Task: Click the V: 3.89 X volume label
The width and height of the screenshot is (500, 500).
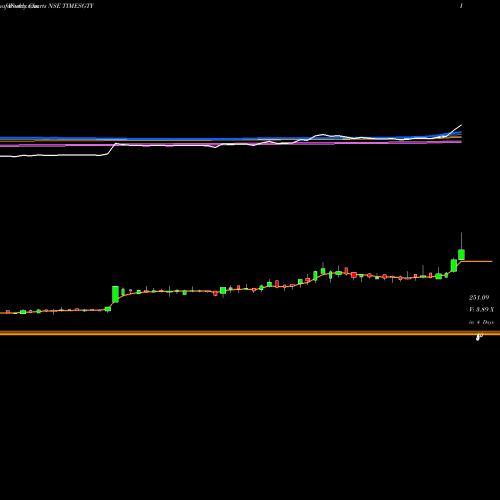Action: 481,310
